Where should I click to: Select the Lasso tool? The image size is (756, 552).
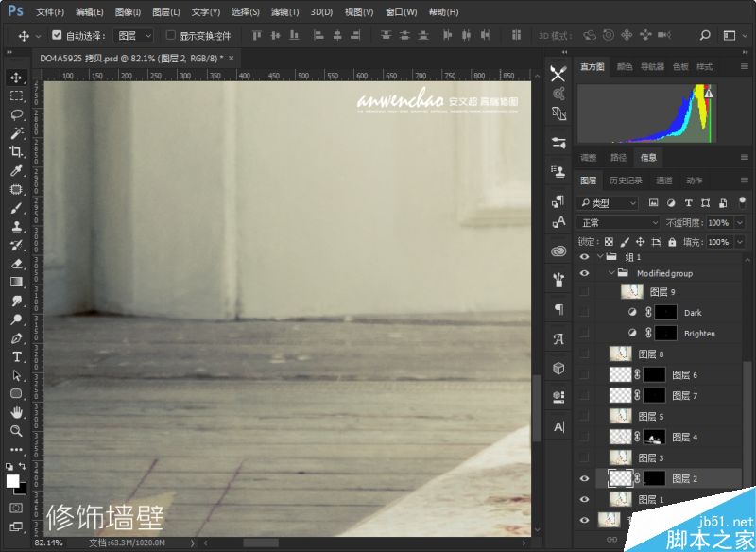16,114
